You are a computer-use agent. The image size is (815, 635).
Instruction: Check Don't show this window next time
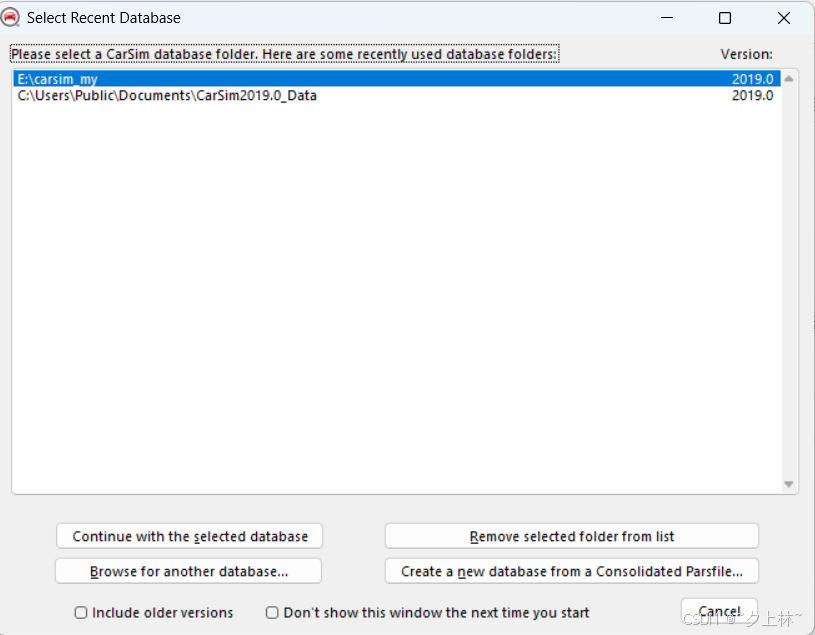(272, 613)
